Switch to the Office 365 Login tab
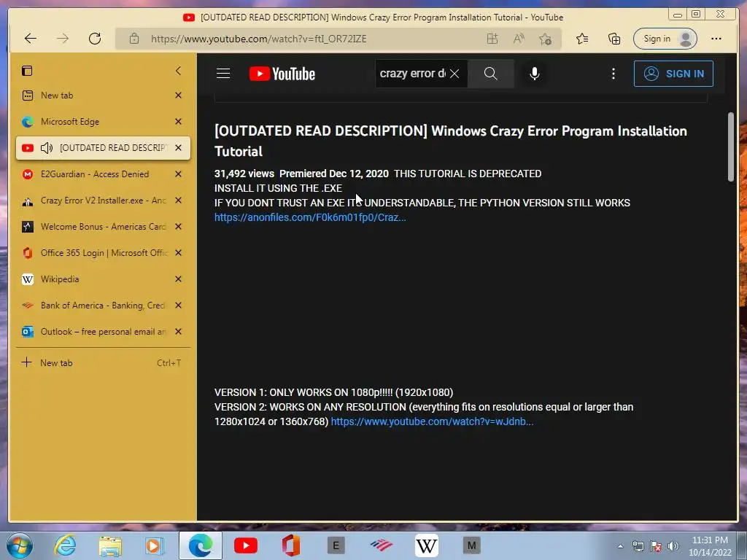 pos(103,253)
